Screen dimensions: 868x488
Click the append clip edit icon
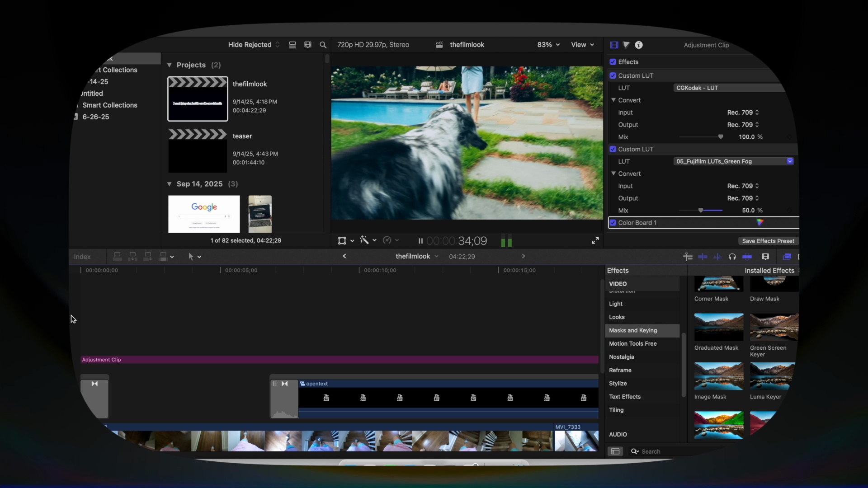(x=148, y=257)
